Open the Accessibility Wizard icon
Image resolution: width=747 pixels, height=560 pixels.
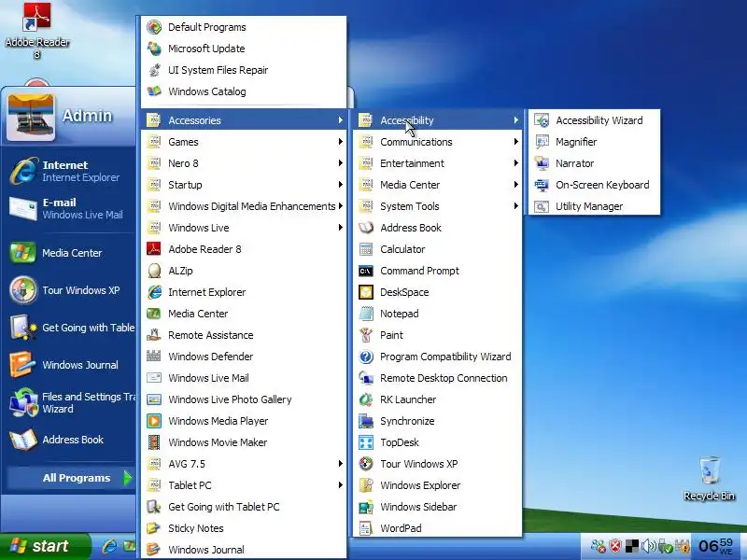(x=542, y=120)
